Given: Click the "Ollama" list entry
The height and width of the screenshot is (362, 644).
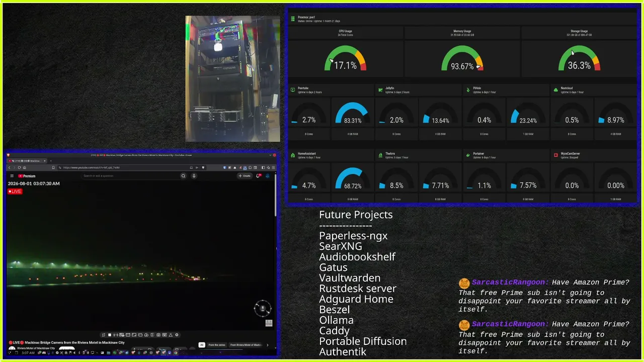Looking at the screenshot, I should pos(336,320).
